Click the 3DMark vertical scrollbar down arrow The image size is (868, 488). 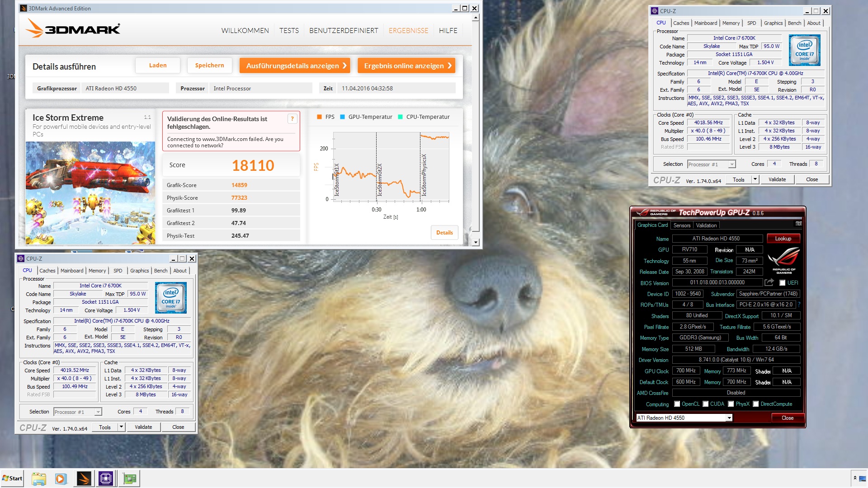pos(475,242)
